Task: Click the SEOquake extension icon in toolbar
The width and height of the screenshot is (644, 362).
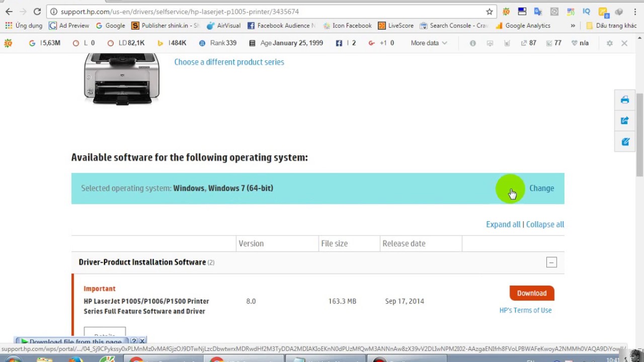Action: click(x=506, y=12)
